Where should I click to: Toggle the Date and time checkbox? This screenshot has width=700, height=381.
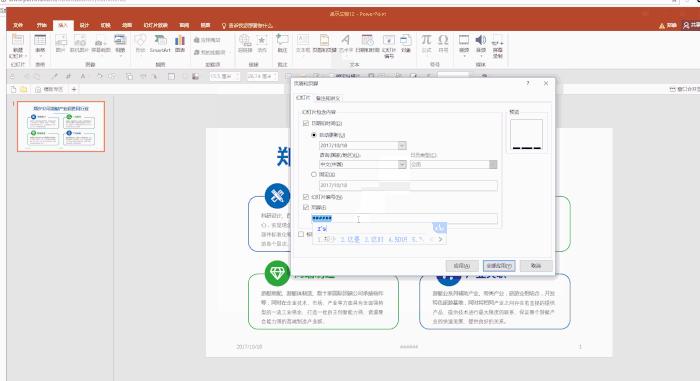point(306,123)
